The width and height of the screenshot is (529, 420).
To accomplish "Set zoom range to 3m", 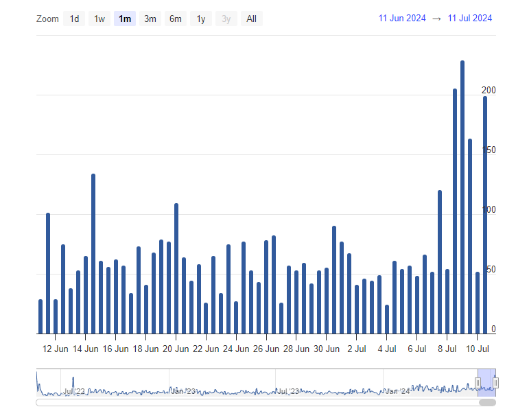I will click(150, 19).
